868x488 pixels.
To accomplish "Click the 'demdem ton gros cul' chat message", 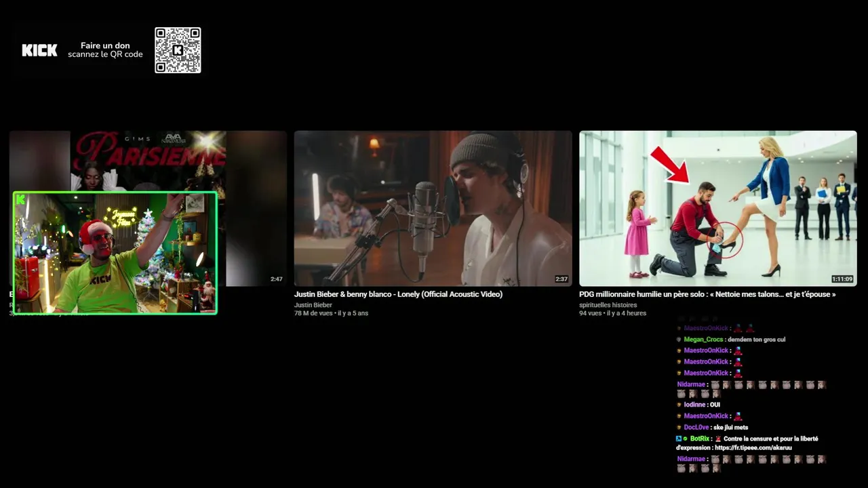I will tap(756, 340).
